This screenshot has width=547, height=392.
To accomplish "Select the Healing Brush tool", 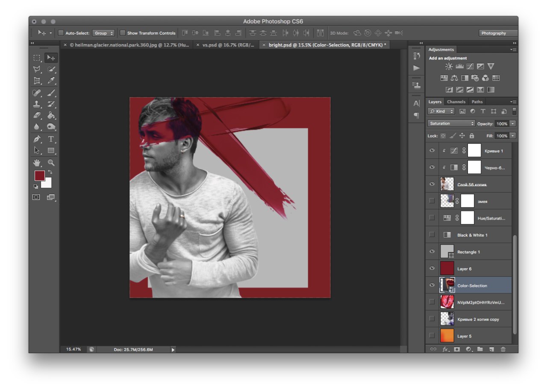I will coord(37,93).
